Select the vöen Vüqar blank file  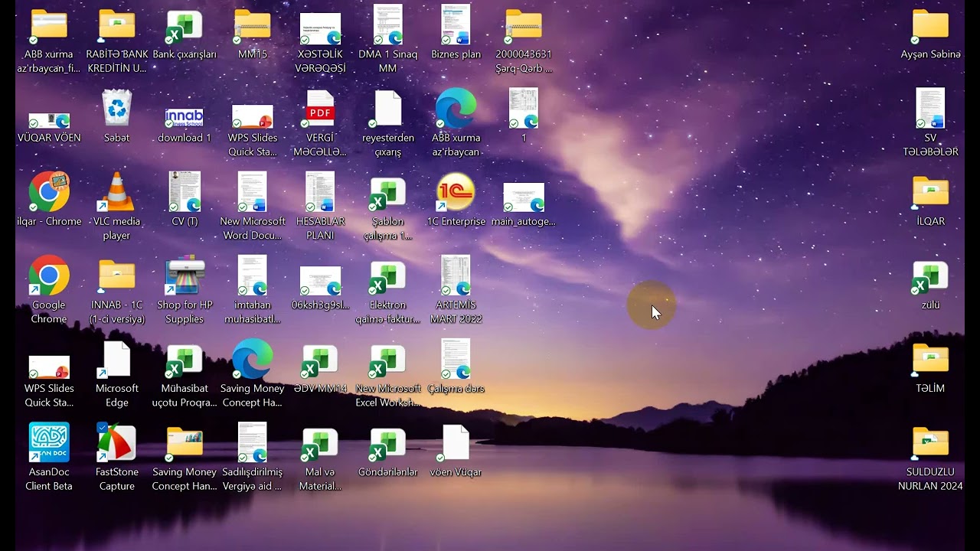(456, 442)
